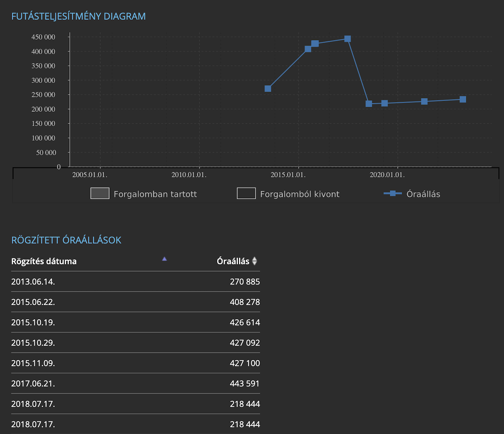Image resolution: width=504 pixels, height=434 pixels.
Task: Click the 300 000 y-axis label
Action: click(43, 80)
